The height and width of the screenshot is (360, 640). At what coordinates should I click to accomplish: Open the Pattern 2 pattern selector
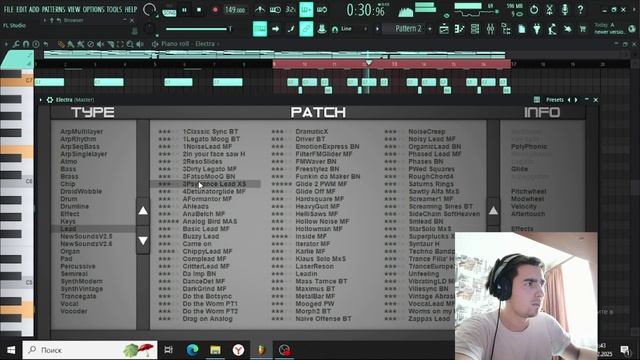[408, 29]
